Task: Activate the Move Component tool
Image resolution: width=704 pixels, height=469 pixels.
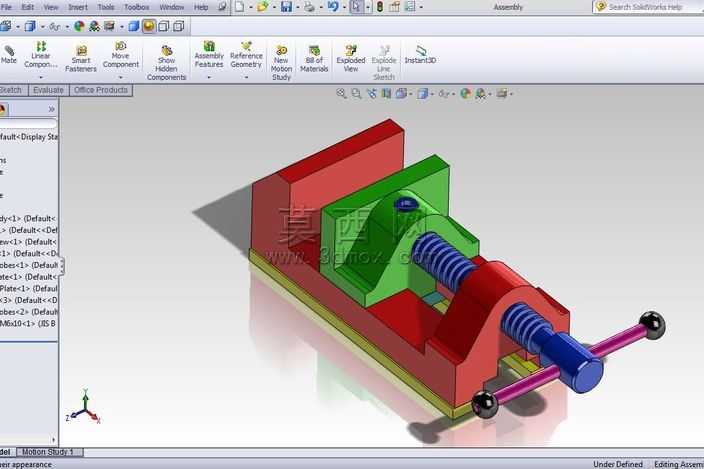Action: (x=120, y=55)
